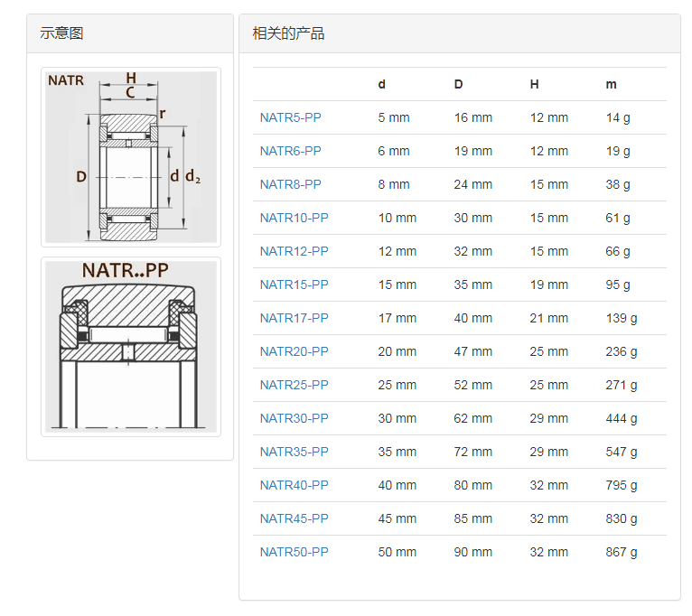Click the NATR8-PP product link
692x616 pixels.
click(x=290, y=184)
